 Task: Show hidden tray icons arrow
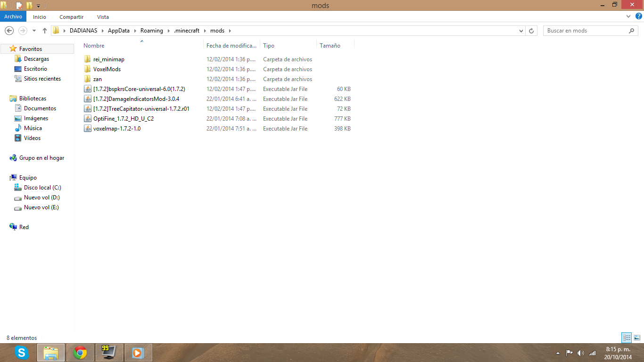(558, 353)
